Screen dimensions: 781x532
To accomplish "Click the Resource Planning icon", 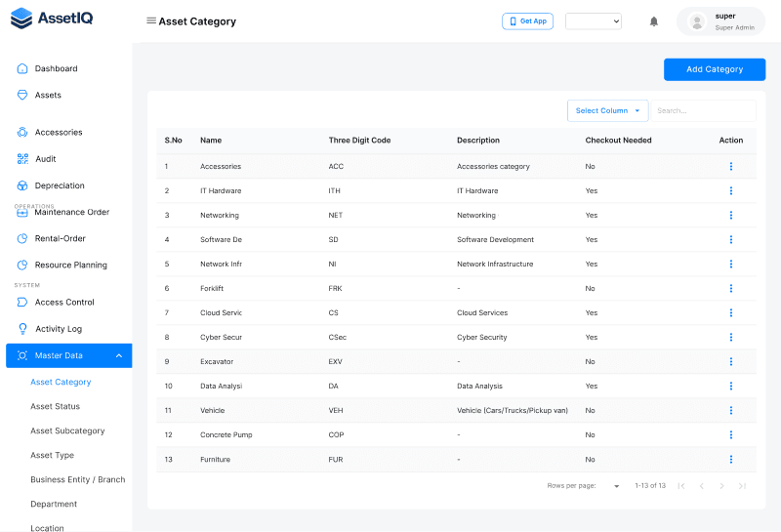I will (x=22, y=265).
